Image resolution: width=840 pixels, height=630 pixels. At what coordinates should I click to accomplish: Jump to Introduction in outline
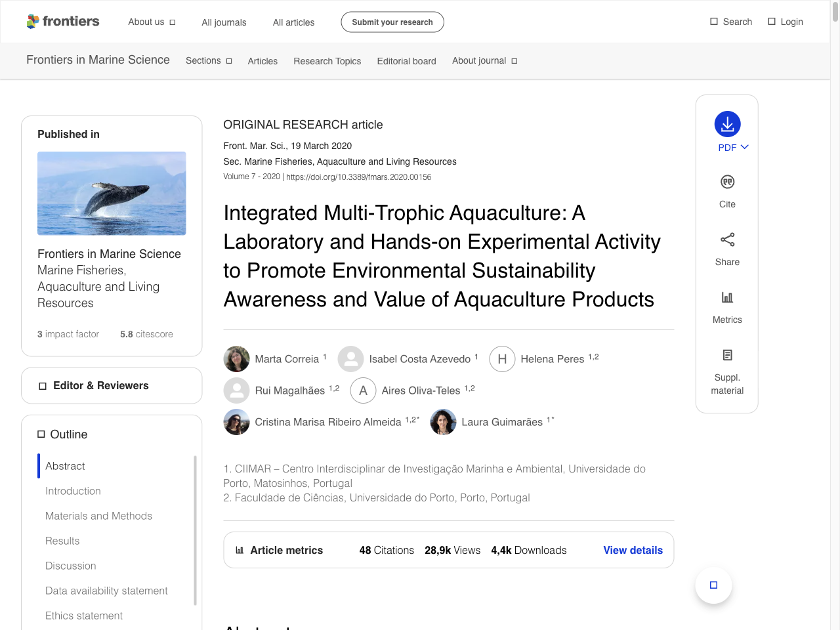click(x=73, y=491)
